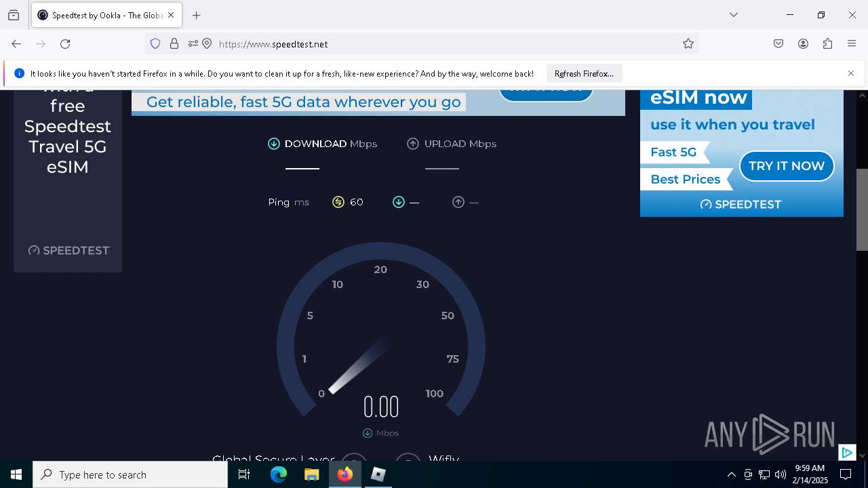The image size is (868, 488).
Task: Close the Speedtest by Ookla tab
Action: (171, 15)
